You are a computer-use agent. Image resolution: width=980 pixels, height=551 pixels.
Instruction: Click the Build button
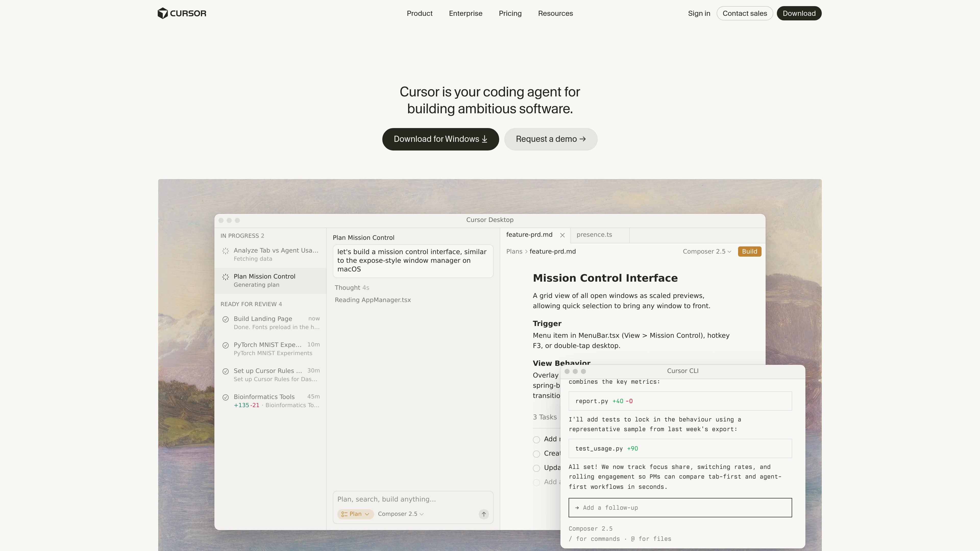click(x=750, y=252)
